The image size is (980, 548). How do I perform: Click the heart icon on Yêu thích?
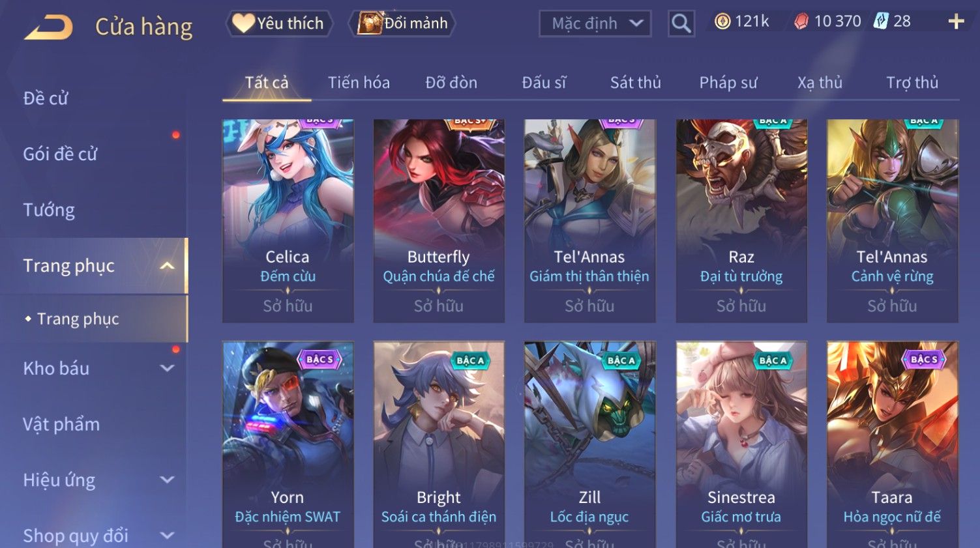tap(243, 23)
